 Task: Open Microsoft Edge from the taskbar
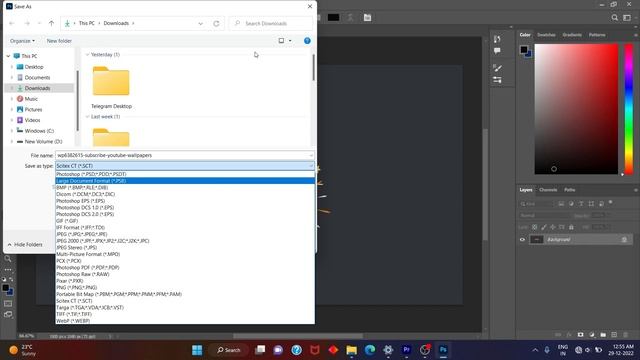coord(370,350)
